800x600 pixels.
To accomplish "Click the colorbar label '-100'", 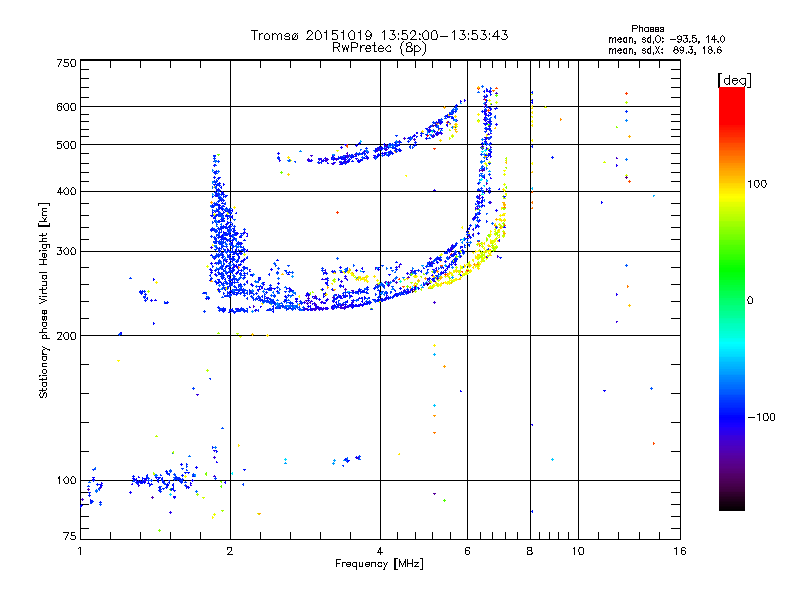I will [x=761, y=417].
